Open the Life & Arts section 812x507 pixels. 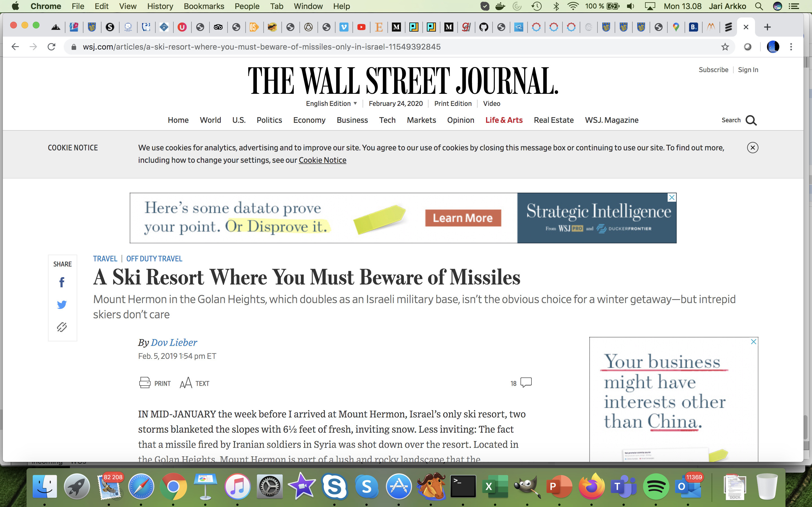(504, 120)
